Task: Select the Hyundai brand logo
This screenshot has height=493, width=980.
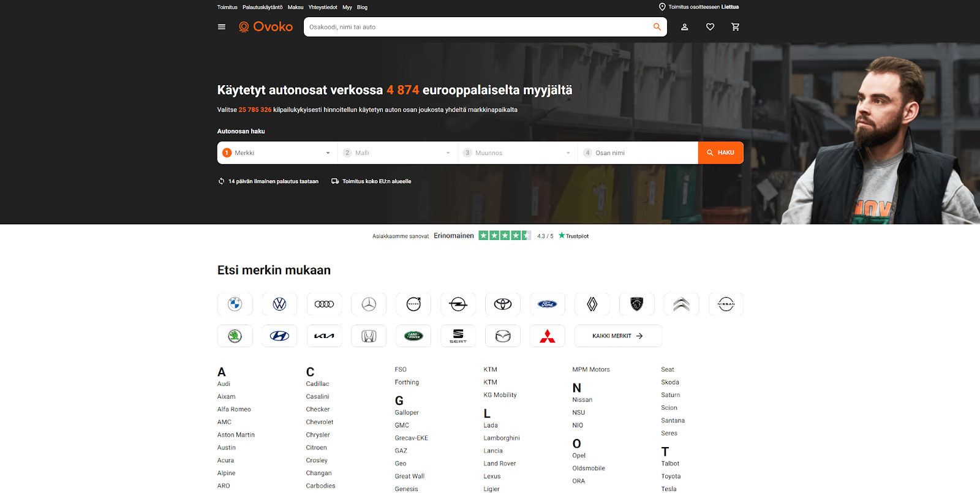Action: click(x=279, y=336)
